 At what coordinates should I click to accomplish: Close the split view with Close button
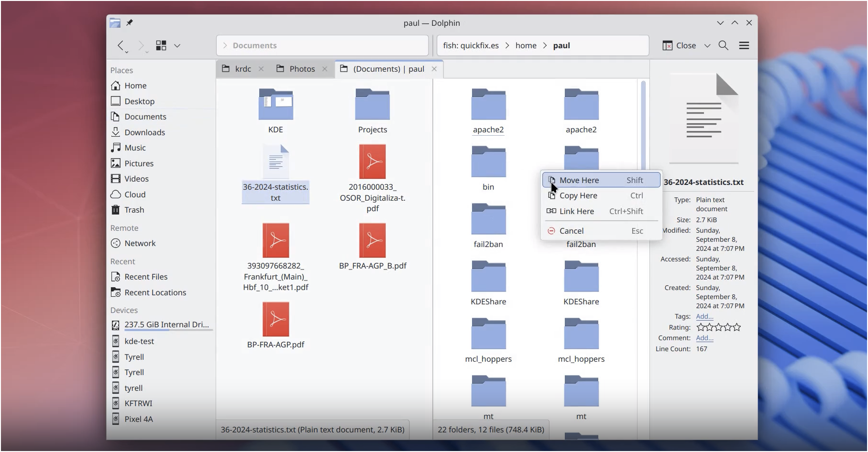(x=679, y=45)
